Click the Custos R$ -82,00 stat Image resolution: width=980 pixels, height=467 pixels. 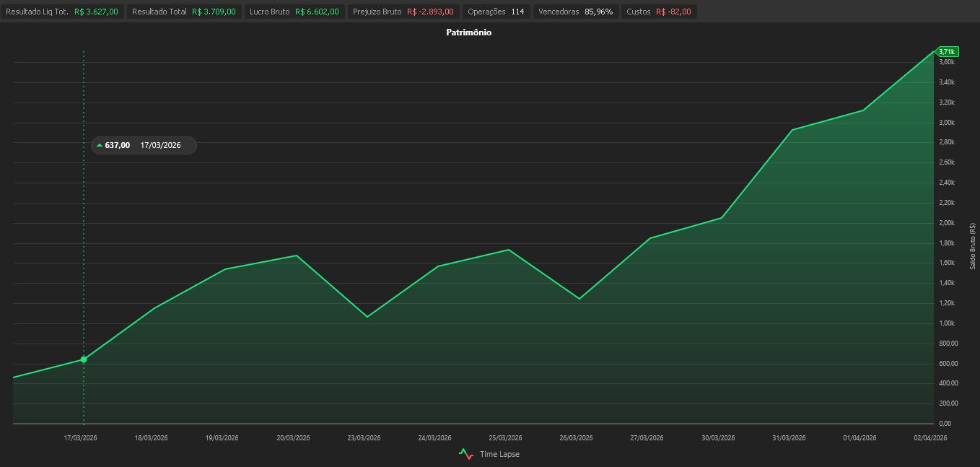click(658, 12)
